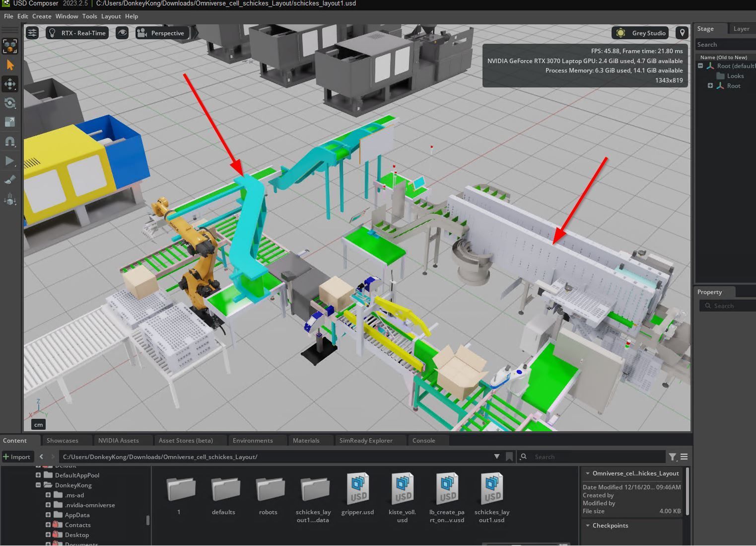Select the schickes_layout1.usd file icon
The height and width of the screenshot is (546, 756).
492,487
